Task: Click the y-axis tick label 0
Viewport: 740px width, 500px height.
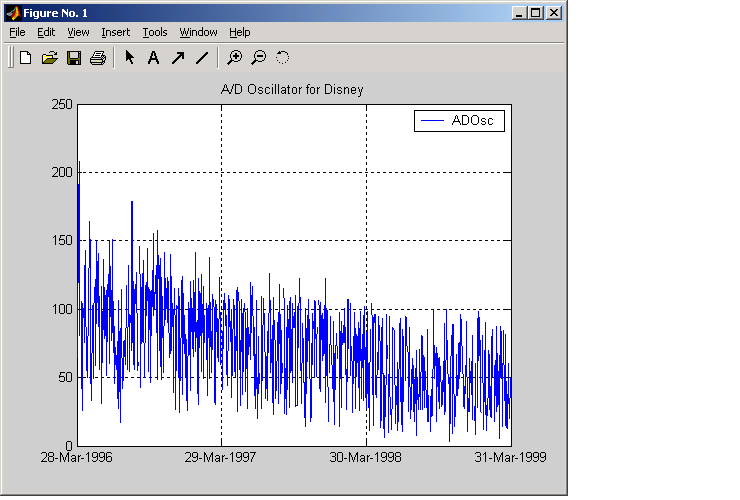Action: coord(69,445)
